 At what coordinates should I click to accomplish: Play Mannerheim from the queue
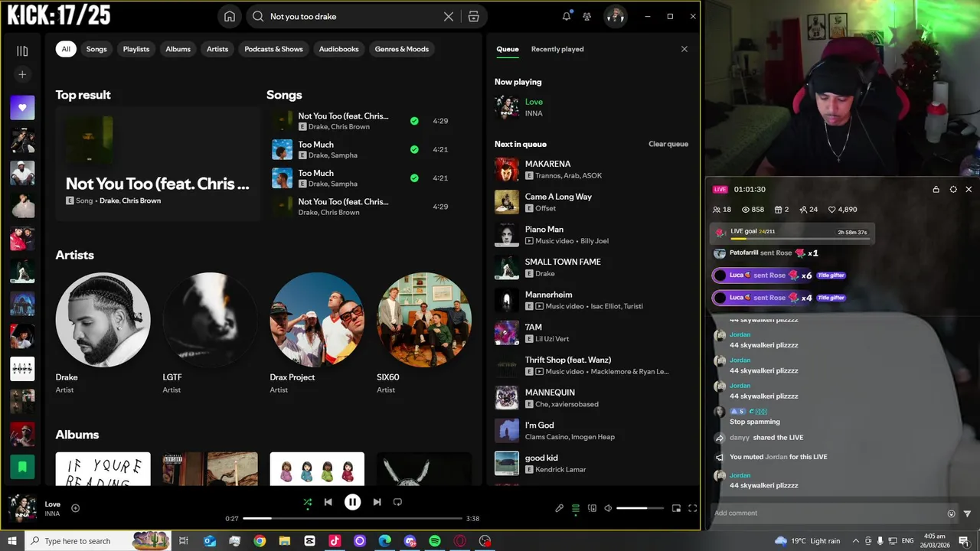[x=591, y=300]
